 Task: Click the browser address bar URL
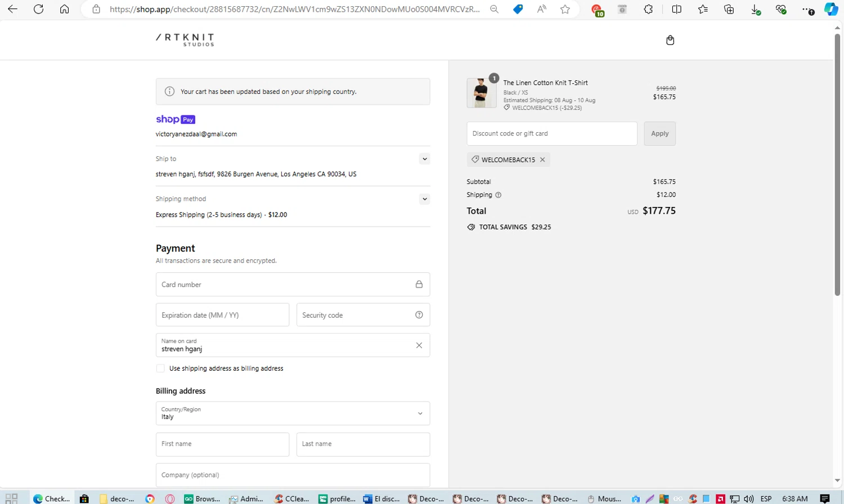(x=294, y=9)
